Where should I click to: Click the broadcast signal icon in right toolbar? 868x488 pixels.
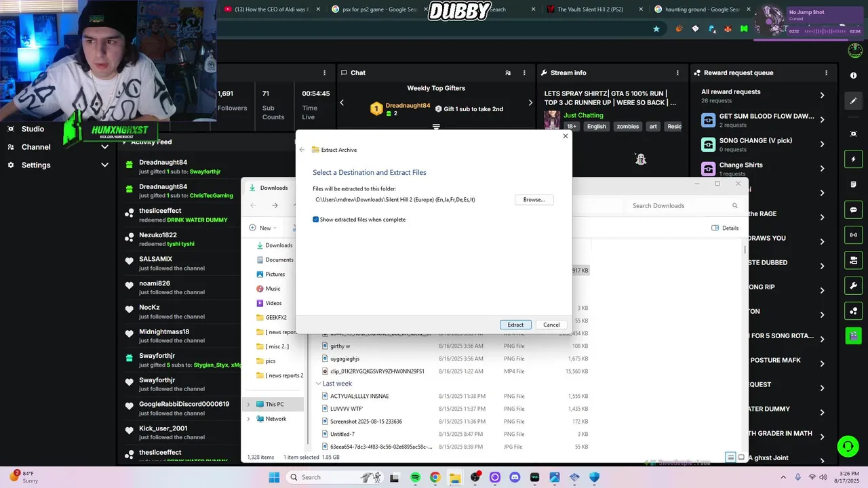853,235
